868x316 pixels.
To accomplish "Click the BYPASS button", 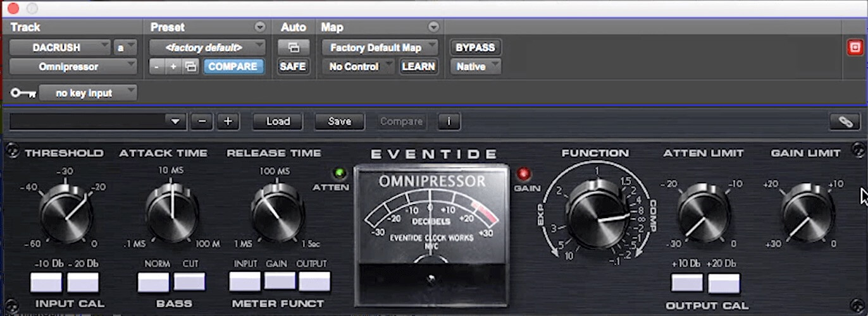I will (474, 47).
